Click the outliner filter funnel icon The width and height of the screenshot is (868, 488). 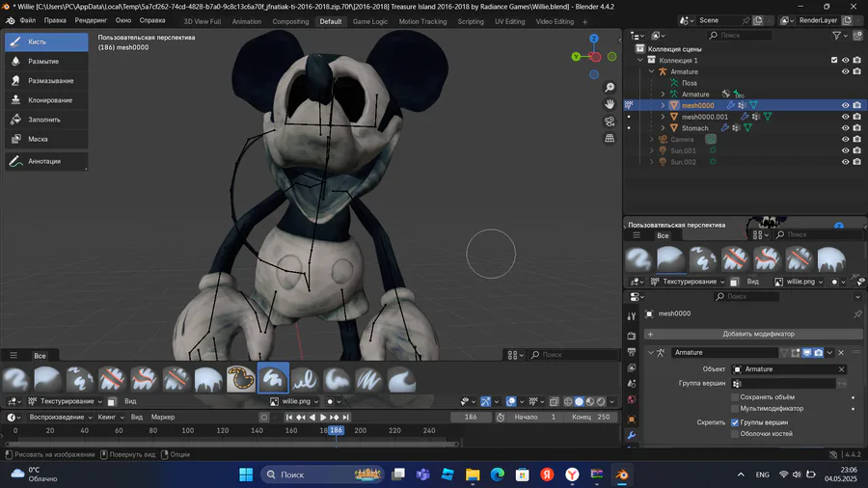(836, 36)
